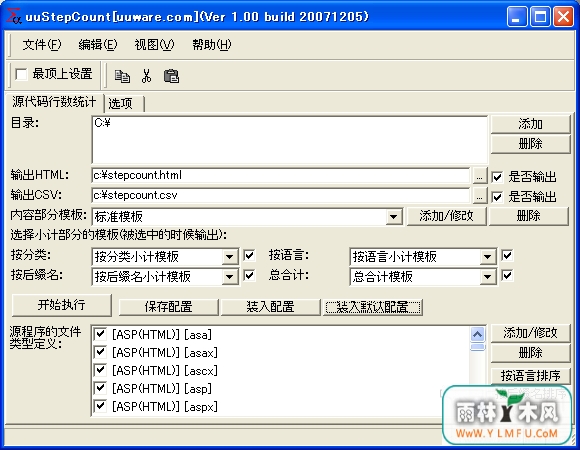Click the file type list scrollbar thumb

tap(478, 347)
